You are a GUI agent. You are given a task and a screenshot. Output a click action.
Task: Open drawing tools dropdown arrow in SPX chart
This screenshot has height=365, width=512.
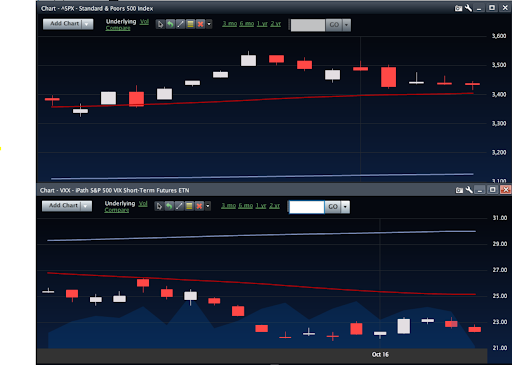click(x=209, y=24)
